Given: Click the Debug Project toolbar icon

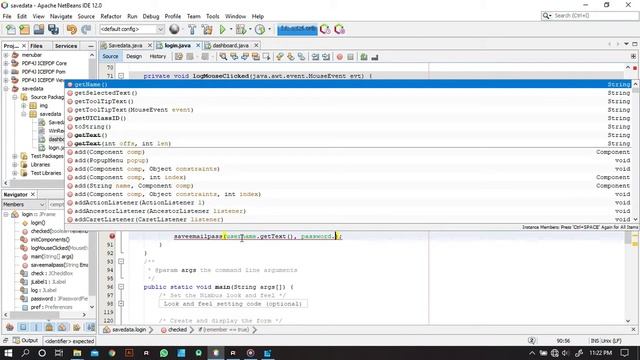Looking at the screenshot, I should click(241, 29).
